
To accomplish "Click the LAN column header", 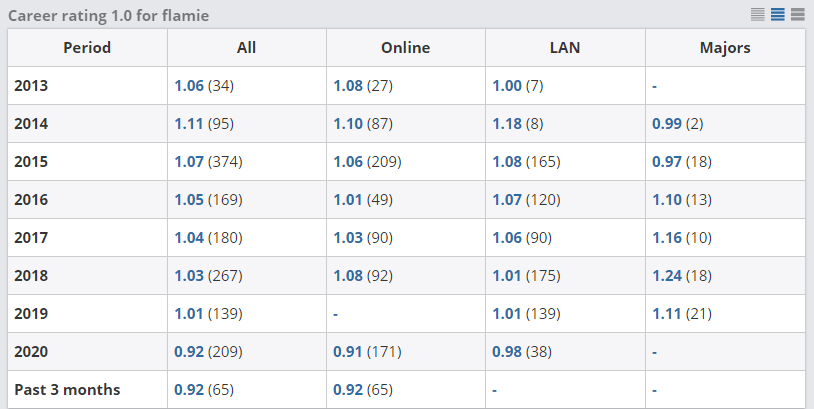I will pyautogui.click(x=565, y=48).
